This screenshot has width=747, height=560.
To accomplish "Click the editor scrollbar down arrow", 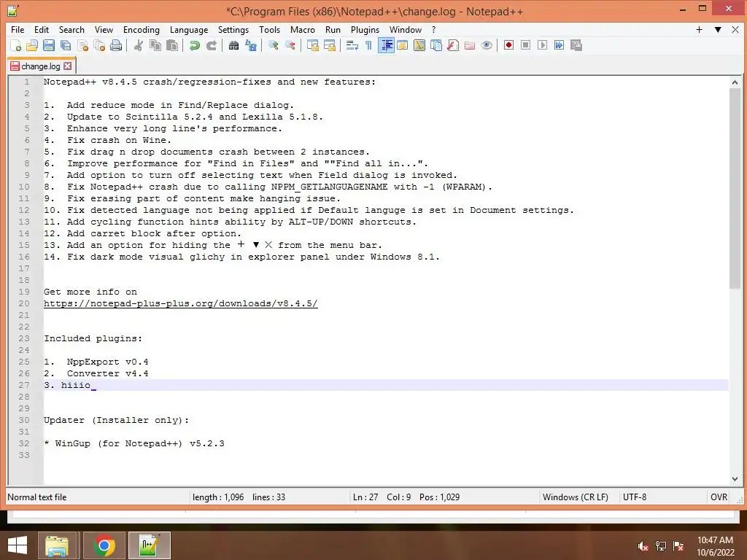I will pos(735,478).
